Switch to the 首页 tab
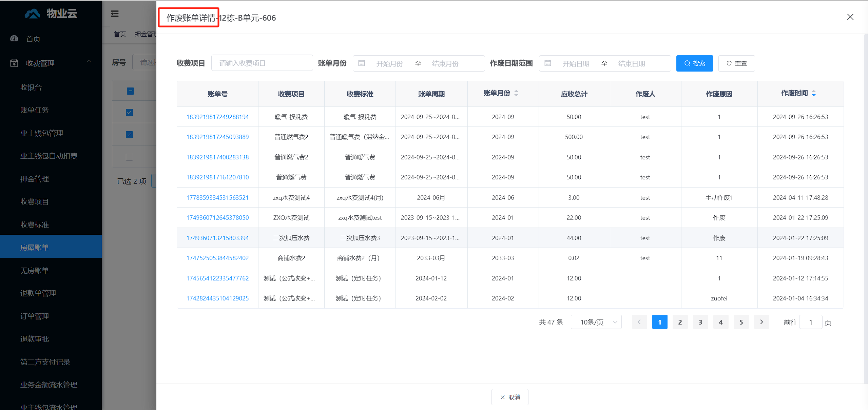 120,34
